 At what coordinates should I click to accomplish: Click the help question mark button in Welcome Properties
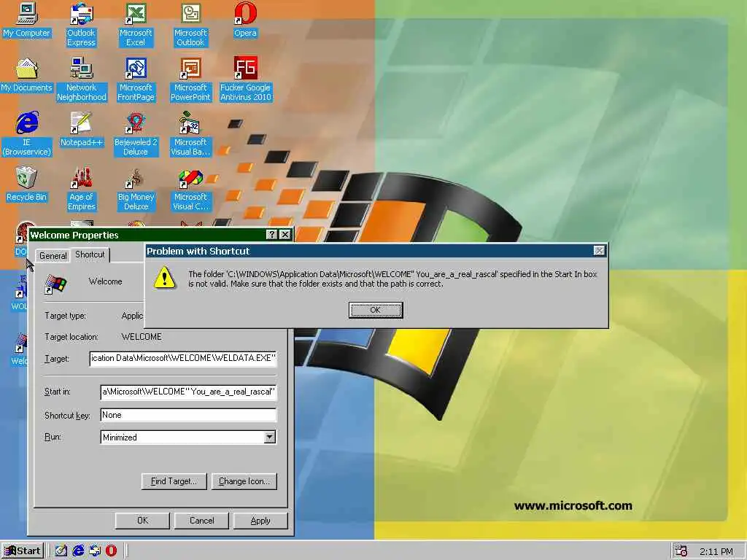271,234
